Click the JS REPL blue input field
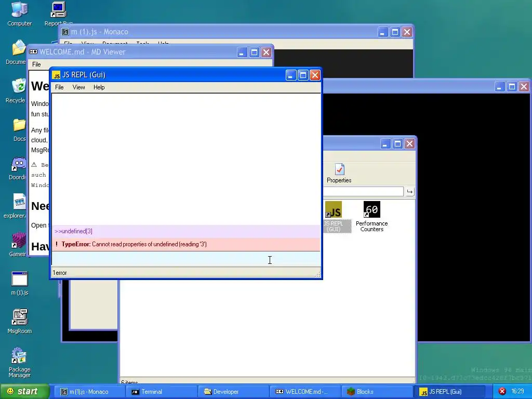This screenshot has height=399, width=532. point(186,259)
